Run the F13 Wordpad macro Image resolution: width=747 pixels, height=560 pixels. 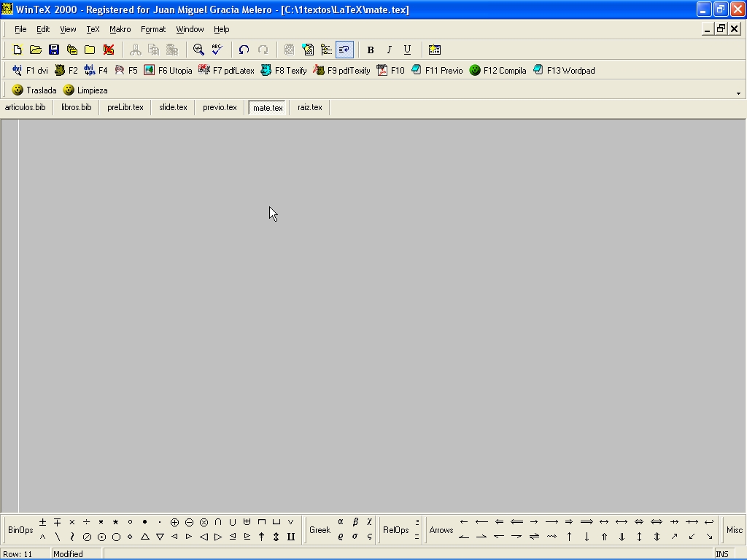point(564,71)
